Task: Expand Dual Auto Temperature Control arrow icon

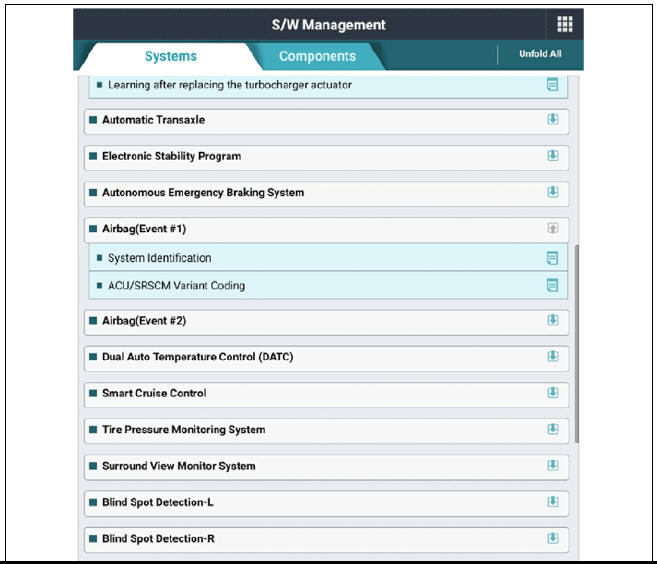Action: pyautogui.click(x=553, y=356)
